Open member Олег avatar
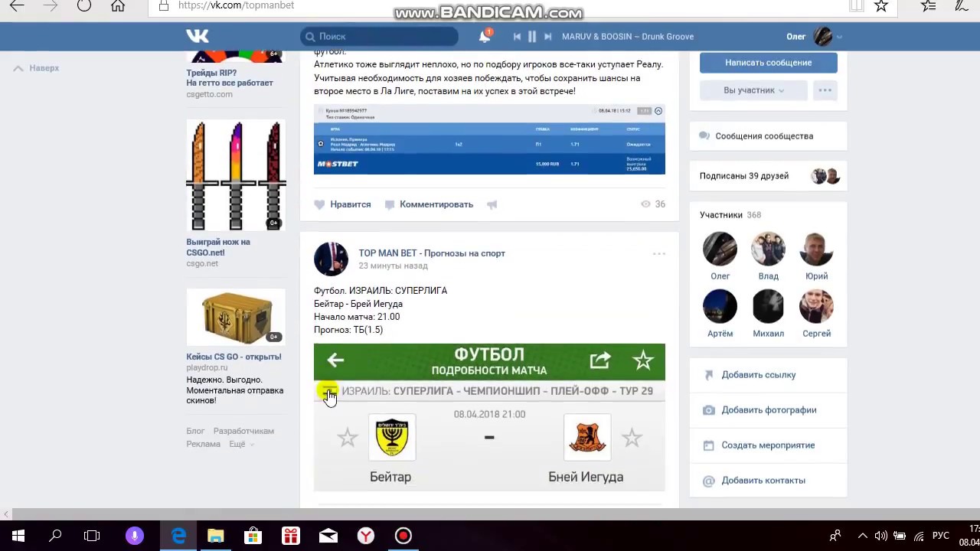This screenshot has height=551, width=980. click(x=720, y=249)
